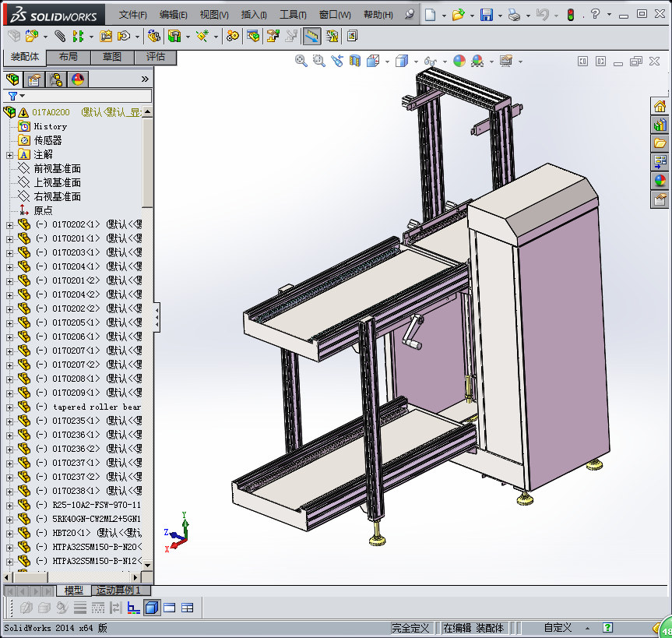The width and height of the screenshot is (672, 638).
Task: Select the 前视基准面 plane
Action: [x=58, y=169]
